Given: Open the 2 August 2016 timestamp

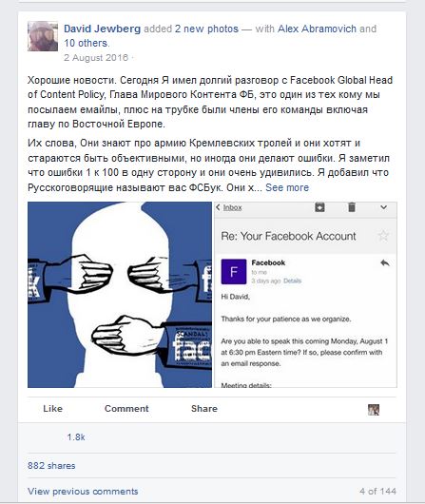Looking at the screenshot, I should click(x=96, y=58).
